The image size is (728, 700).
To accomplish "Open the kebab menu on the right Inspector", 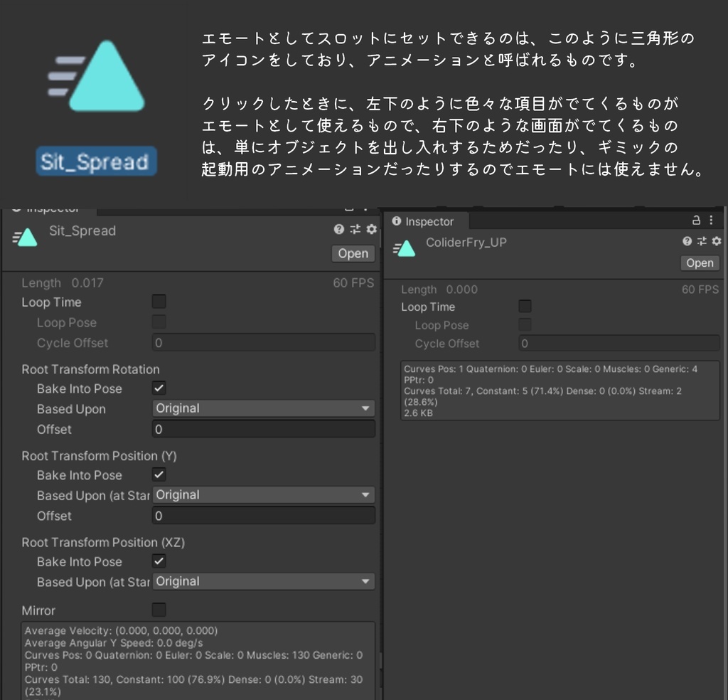I will click(x=711, y=221).
